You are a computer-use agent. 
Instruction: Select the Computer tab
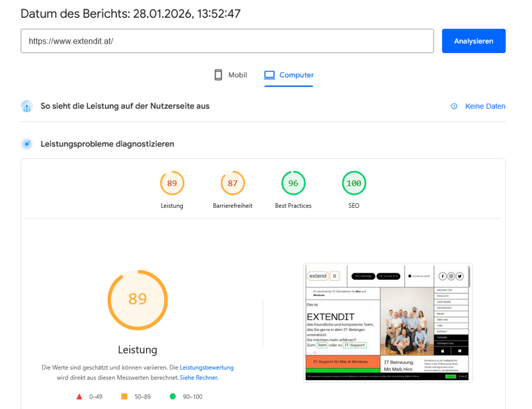click(289, 75)
